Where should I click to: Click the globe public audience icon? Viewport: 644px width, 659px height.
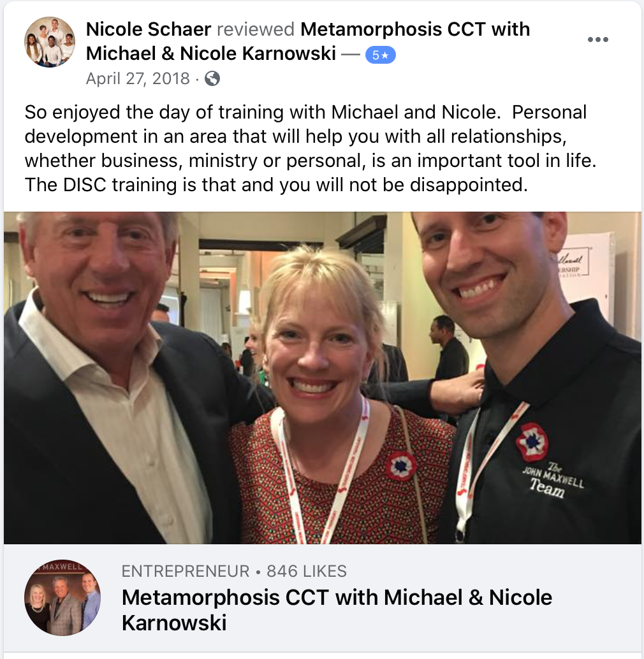click(212, 78)
